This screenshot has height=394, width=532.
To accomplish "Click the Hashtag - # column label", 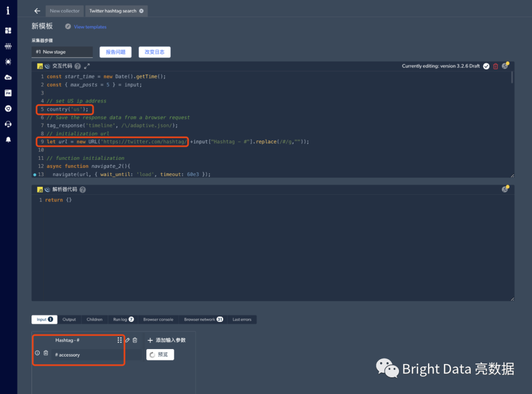I will 67,340.
